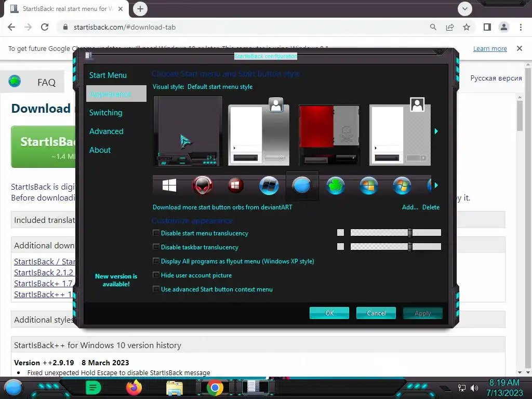Screen dimensions: 532x399
Task: Select the white Windows logo start orb
Action: pyautogui.click(x=169, y=185)
